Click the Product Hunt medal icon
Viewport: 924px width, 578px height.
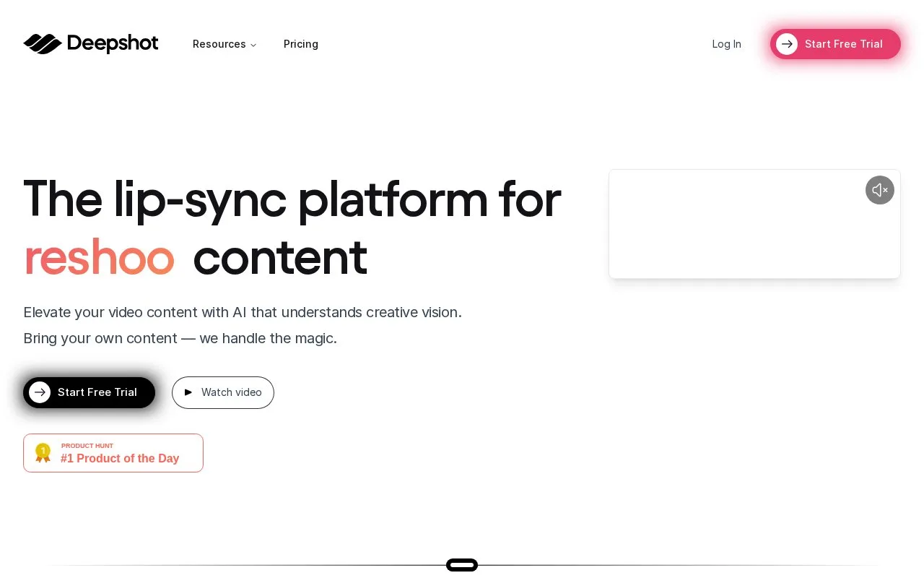point(43,453)
